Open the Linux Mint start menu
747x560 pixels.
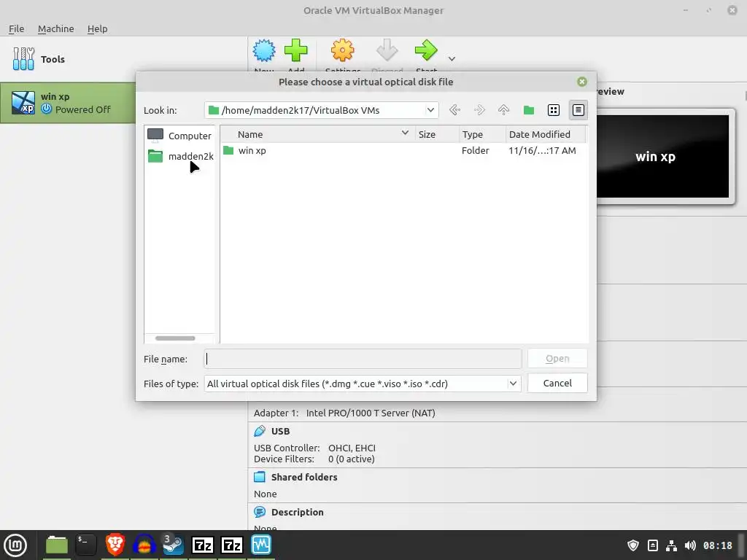[15, 545]
